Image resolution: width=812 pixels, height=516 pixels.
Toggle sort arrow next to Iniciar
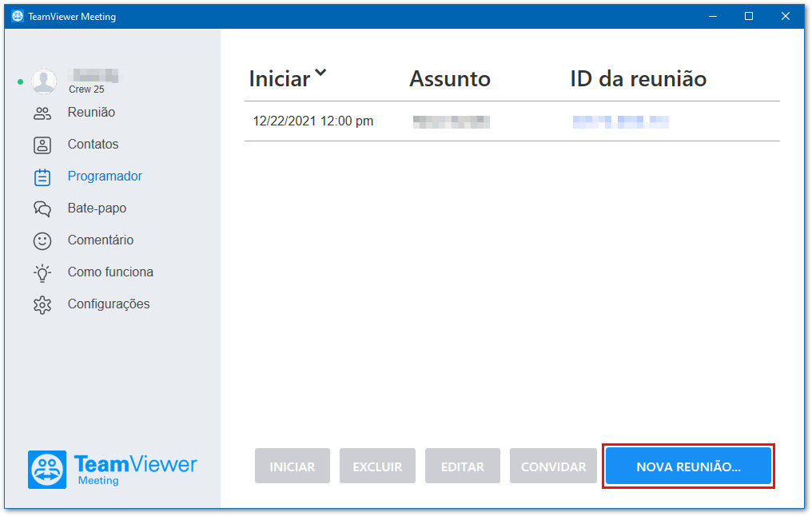[x=321, y=73]
